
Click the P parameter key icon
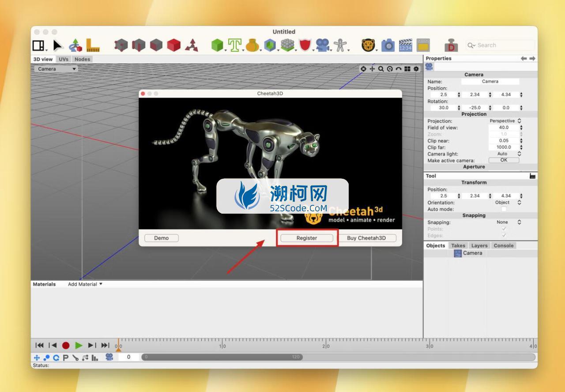[65, 358]
